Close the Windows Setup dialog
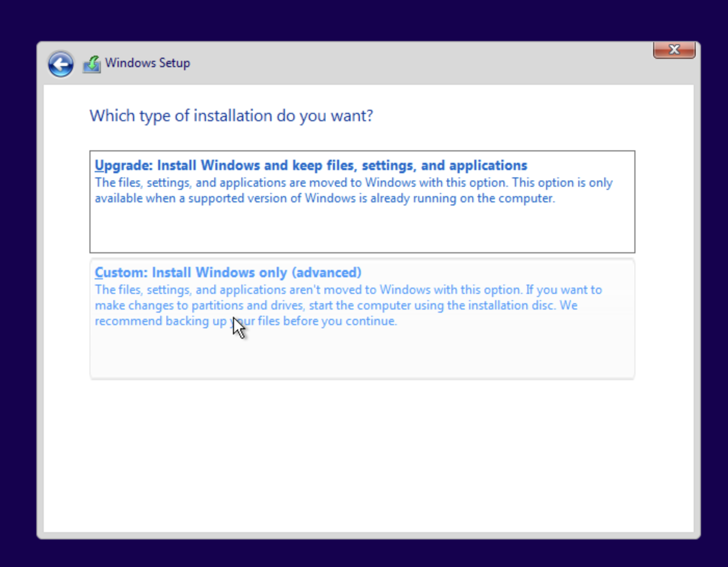This screenshot has height=567, width=728. pyautogui.click(x=674, y=49)
